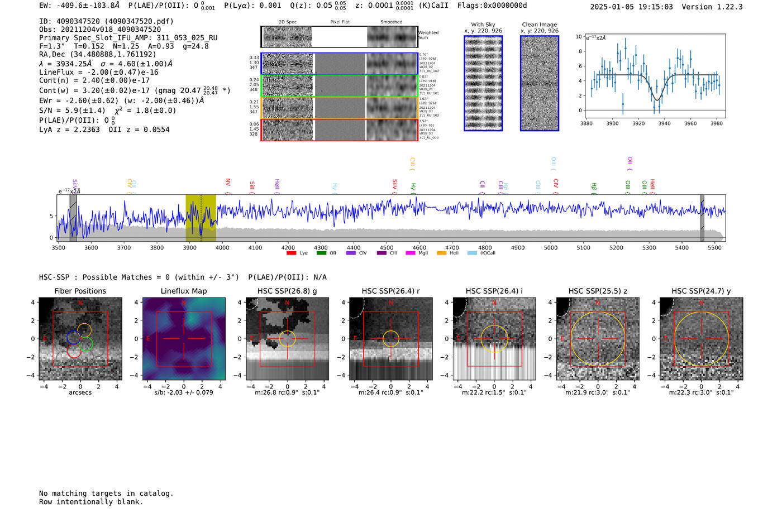This screenshot has width=782, height=532.
Task: Click the green fiber circle in Fiber Positions
Action: tap(85, 344)
